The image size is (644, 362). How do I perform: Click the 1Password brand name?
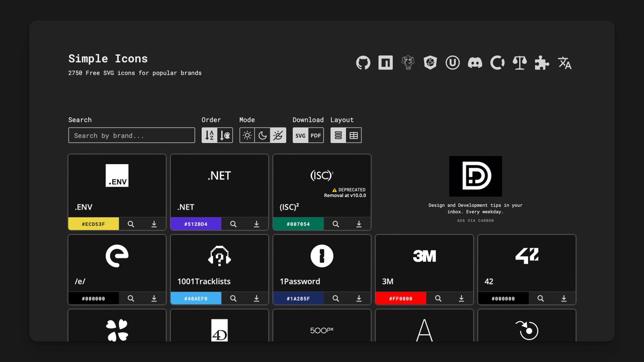tap(300, 282)
